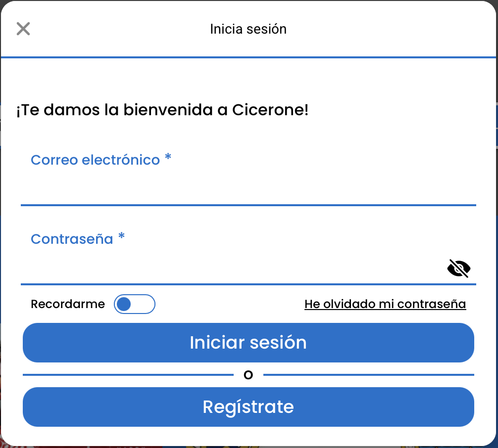
Task: Click the blue knob of the Recordarme switch
Action: pos(124,304)
